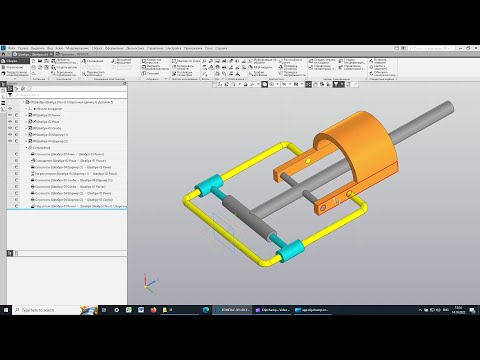Expand the Скоба component node
The width and height of the screenshot is (480, 360).
(26, 128)
